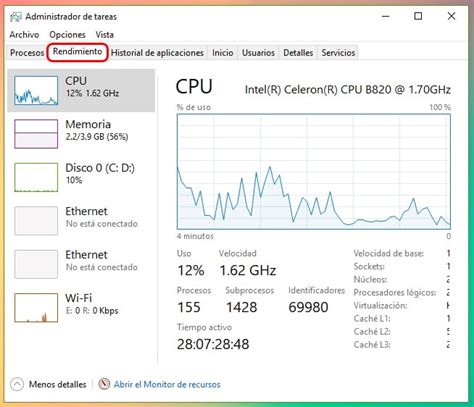Image resolution: width=474 pixels, height=407 pixels.
Task: Select first Ethernet thumbnail in sidebar
Action: tap(36, 221)
